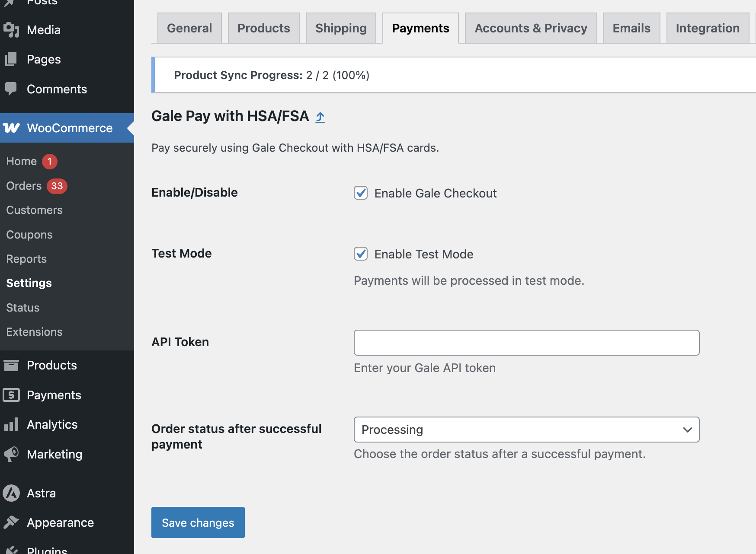Click the Comments speech bubble icon

[x=11, y=89]
